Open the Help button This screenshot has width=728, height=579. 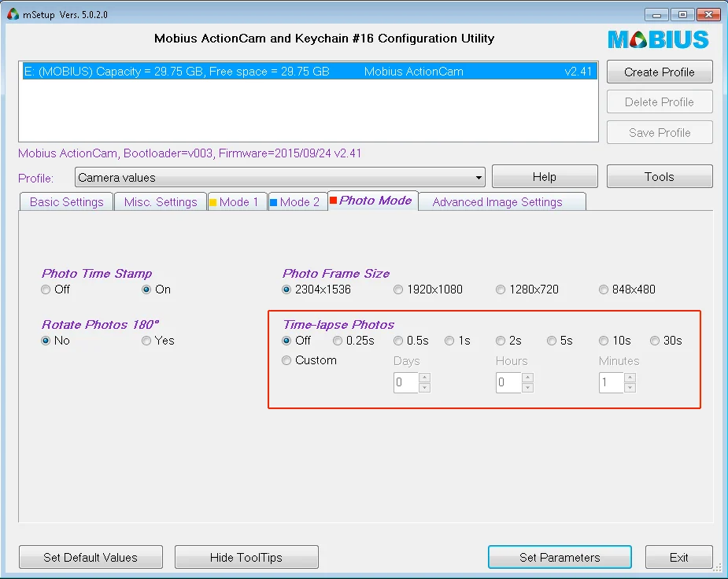point(545,177)
